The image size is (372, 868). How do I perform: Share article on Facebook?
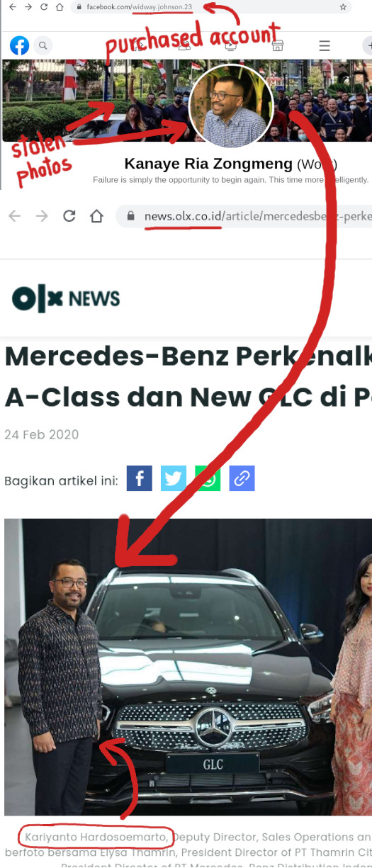point(140,478)
